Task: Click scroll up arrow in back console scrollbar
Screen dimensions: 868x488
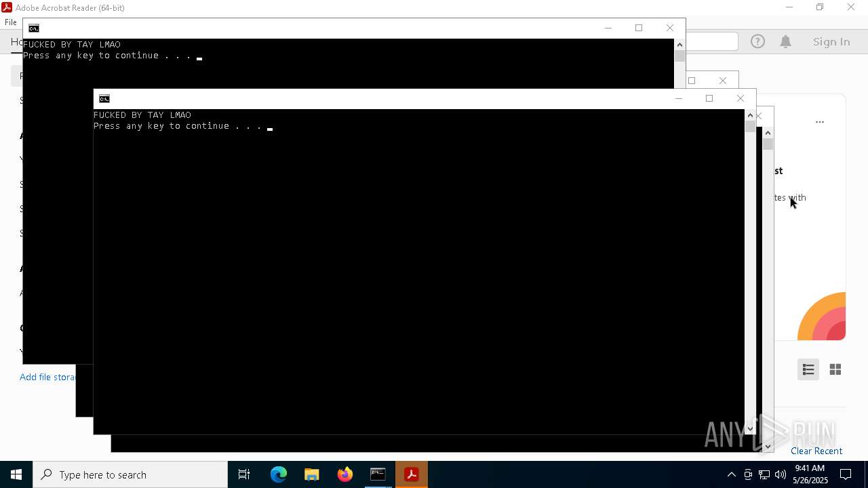Action: point(679,45)
